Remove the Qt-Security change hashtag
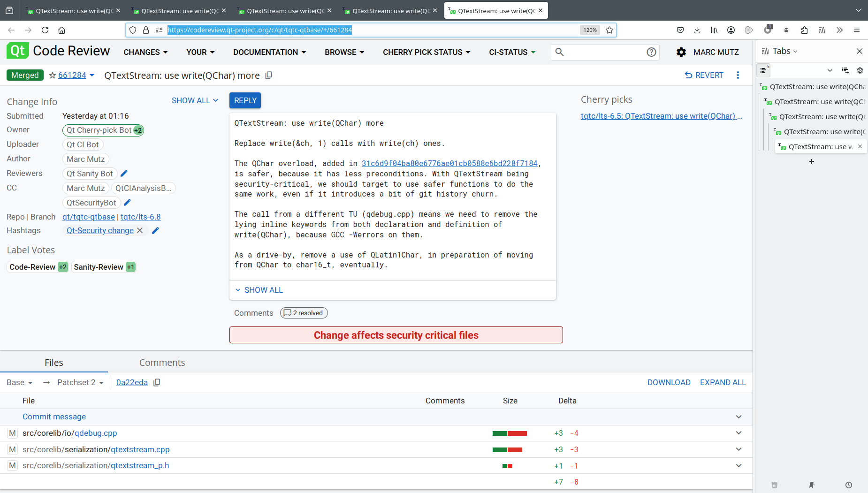The height and width of the screenshot is (493, 868). pyautogui.click(x=140, y=230)
